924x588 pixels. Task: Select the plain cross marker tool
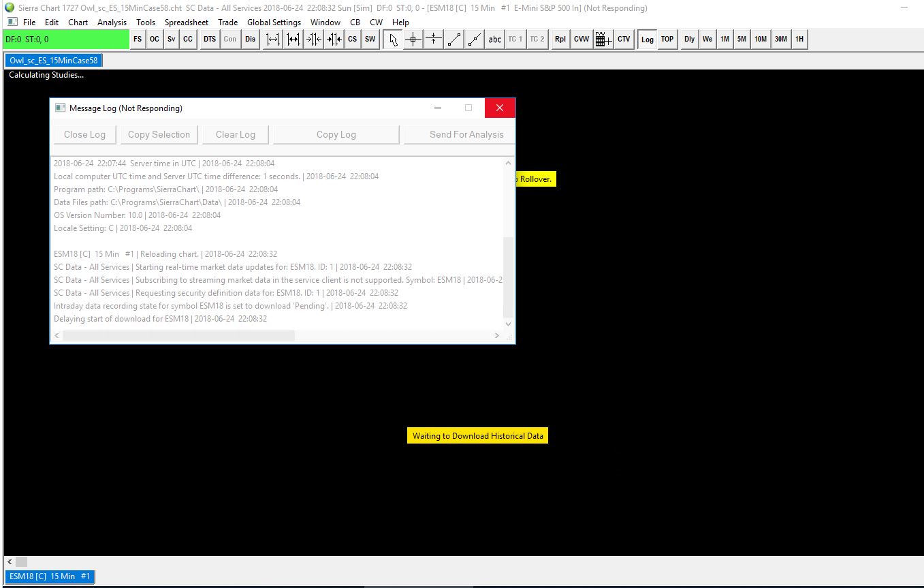pyautogui.click(x=434, y=40)
